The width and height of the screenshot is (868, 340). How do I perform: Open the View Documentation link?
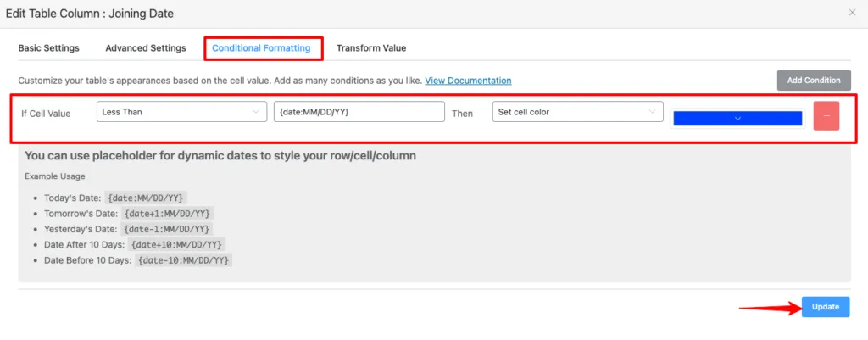click(x=468, y=81)
